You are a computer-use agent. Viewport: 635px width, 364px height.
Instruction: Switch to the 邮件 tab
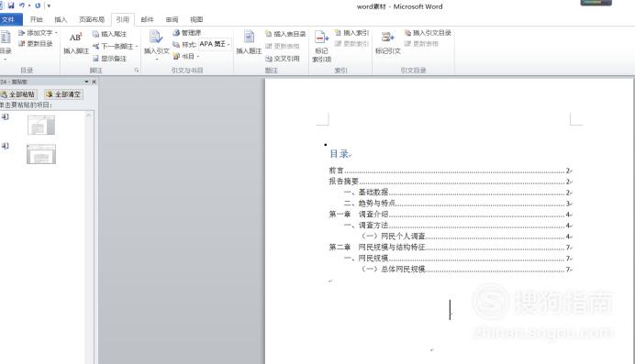[148, 19]
